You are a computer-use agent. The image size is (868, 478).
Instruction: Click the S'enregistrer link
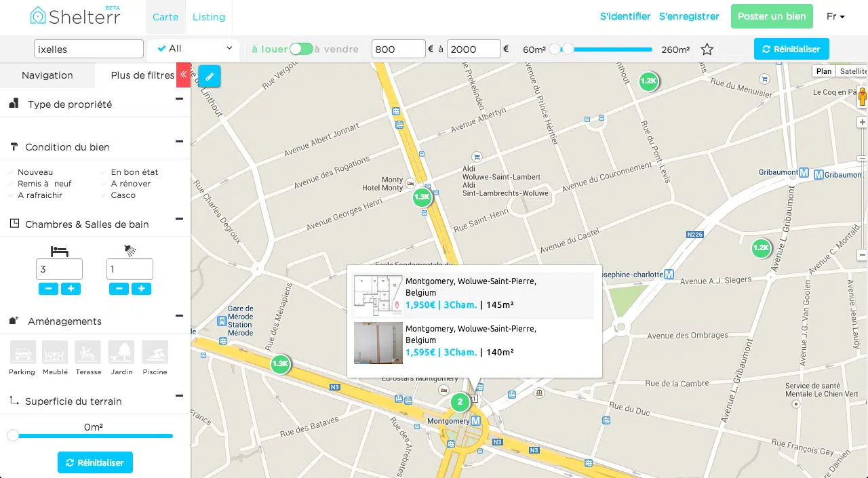click(x=689, y=16)
